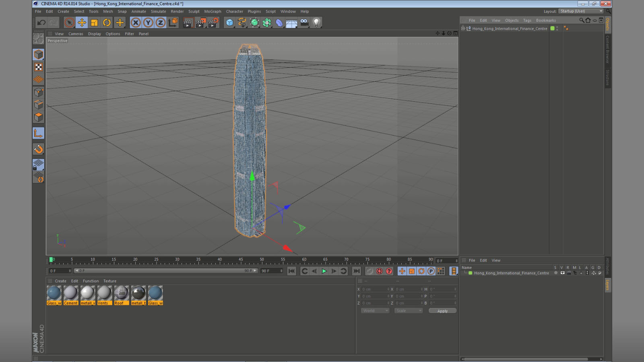
Task: Open the Render Settings clapperboard icon
Action: (x=213, y=23)
